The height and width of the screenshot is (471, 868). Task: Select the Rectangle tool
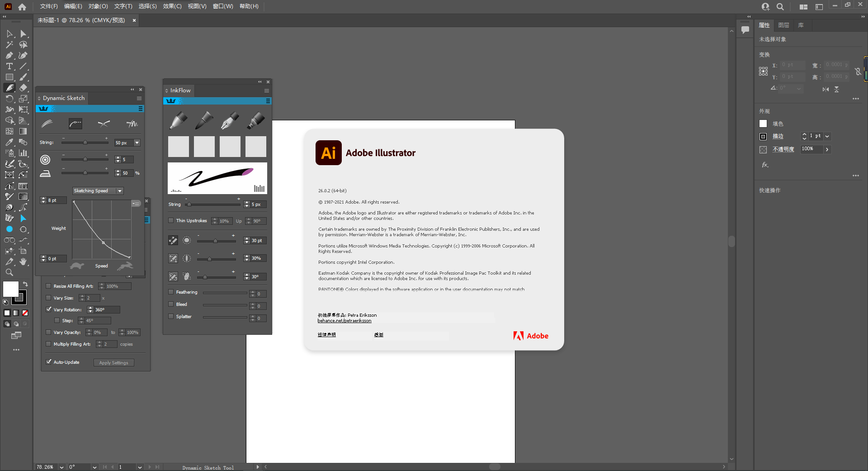point(9,77)
